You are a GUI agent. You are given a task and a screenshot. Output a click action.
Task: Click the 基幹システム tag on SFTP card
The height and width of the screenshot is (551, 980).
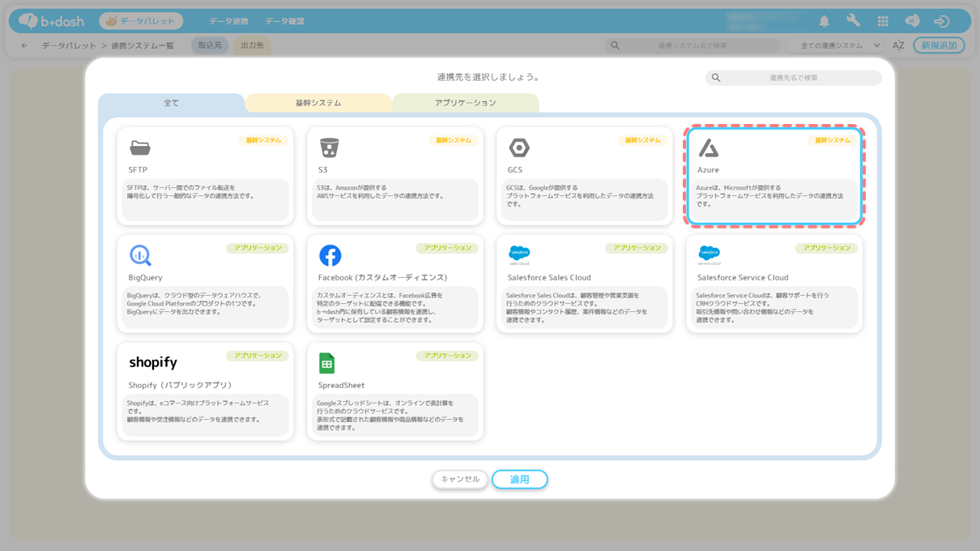pyautogui.click(x=263, y=140)
